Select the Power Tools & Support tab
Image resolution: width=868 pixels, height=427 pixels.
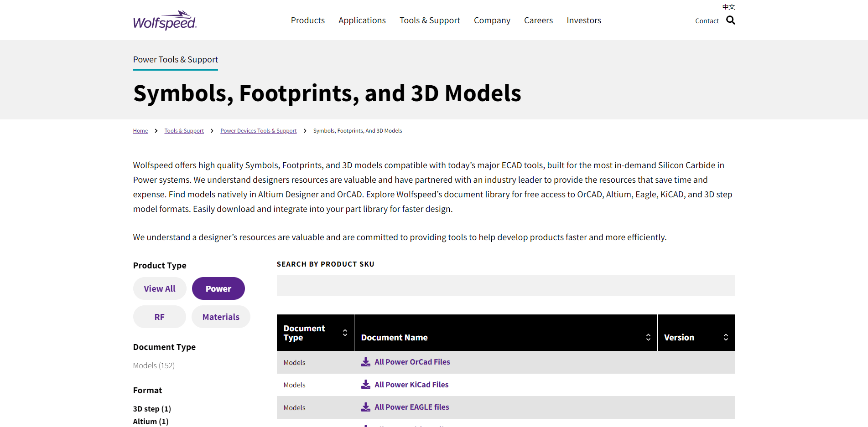click(x=175, y=59)
